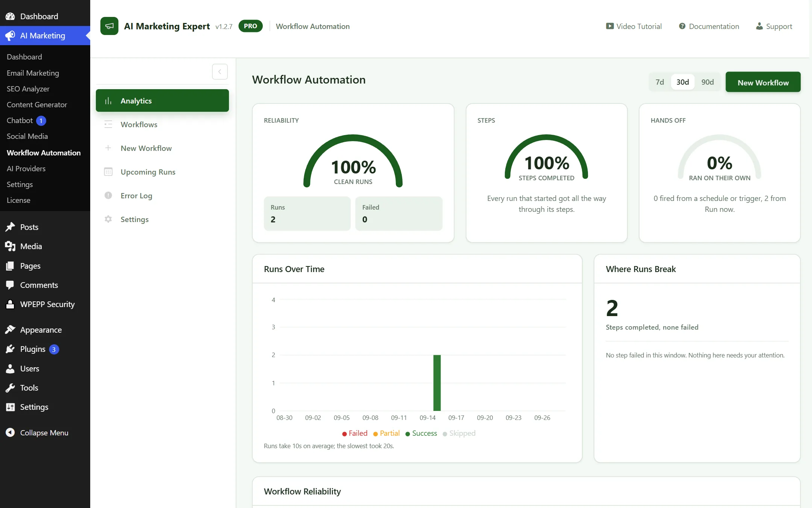This screenshot has height=508, width=812.
Task: Click the green bar at 09-14
Action: [437, 383]
